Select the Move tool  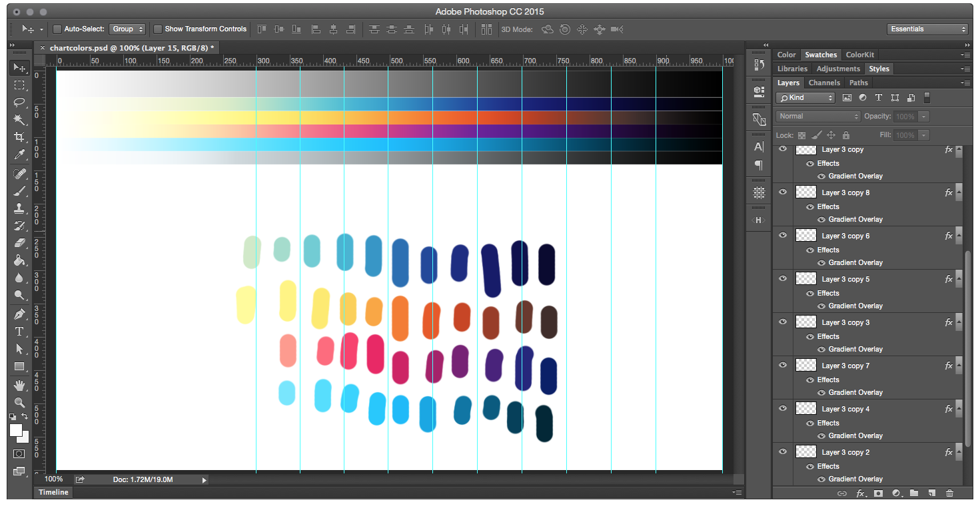click(20, 67)
